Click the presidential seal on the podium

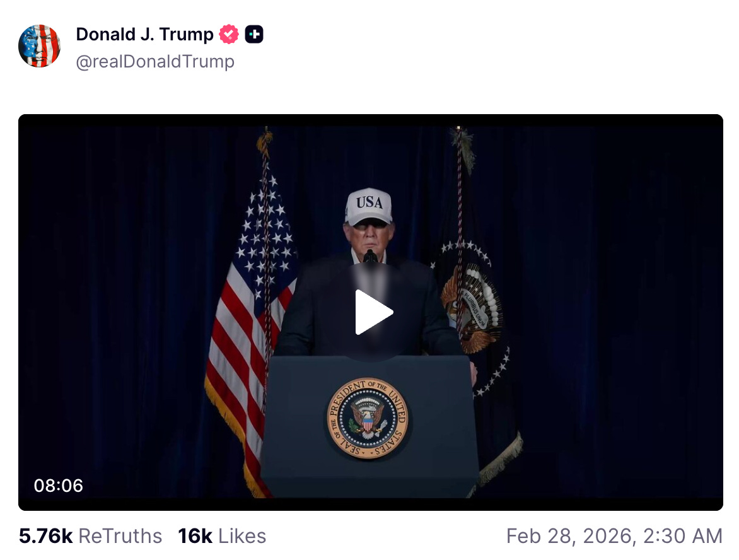368,419
